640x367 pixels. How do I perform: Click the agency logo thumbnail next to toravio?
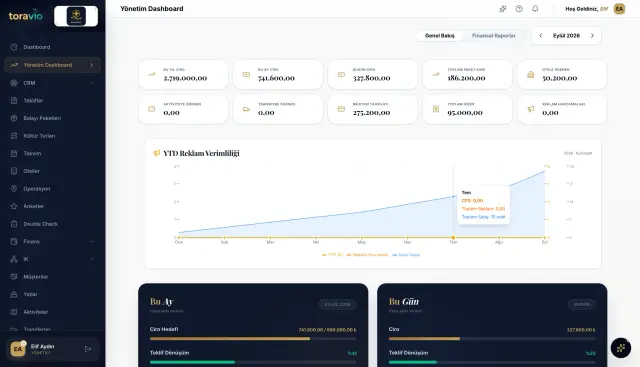(x=76, y=16)
